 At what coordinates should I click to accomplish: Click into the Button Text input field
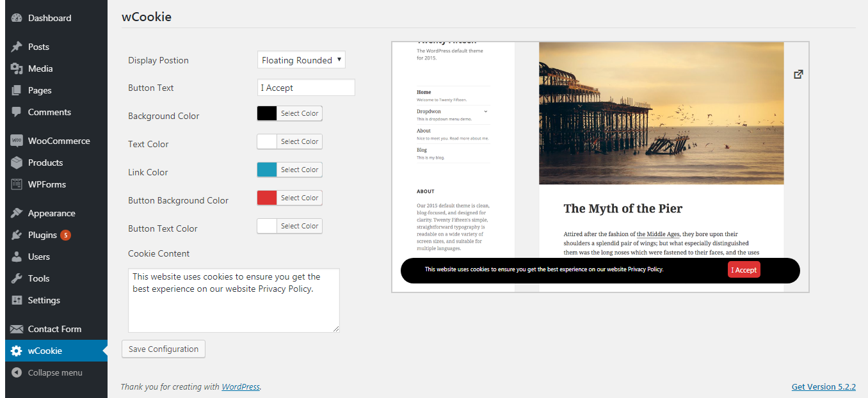pyautogui.click(x=306, y=88)
